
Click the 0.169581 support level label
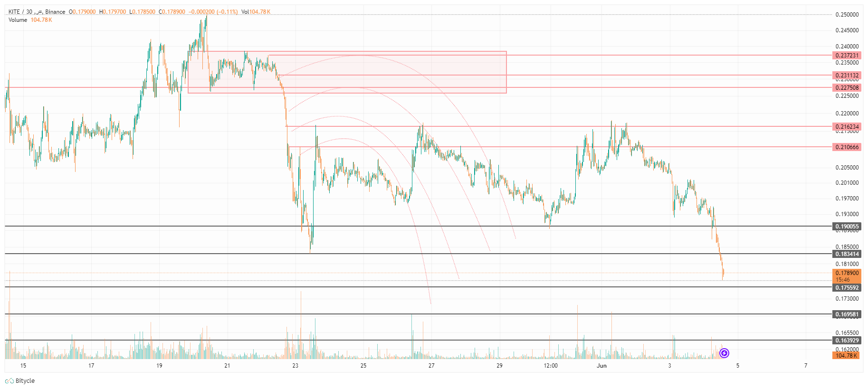pyautogui.click(x=847, y=314)
